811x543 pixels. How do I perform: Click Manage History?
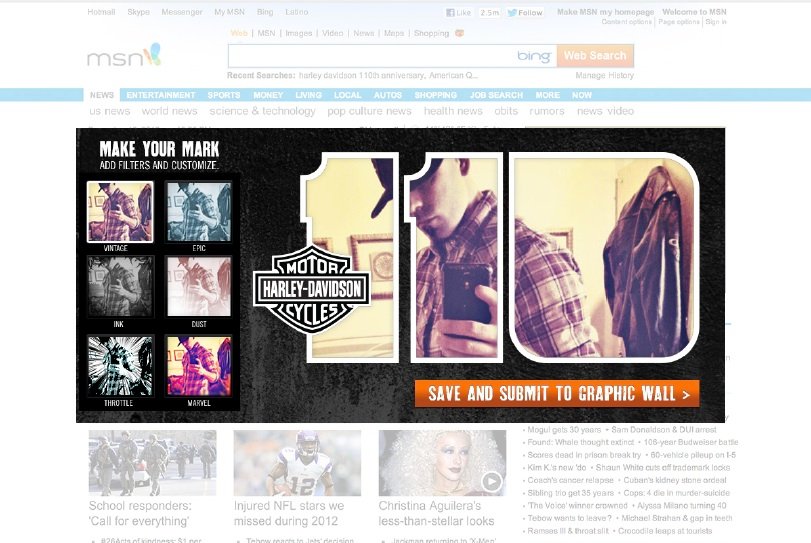point(605,76)
